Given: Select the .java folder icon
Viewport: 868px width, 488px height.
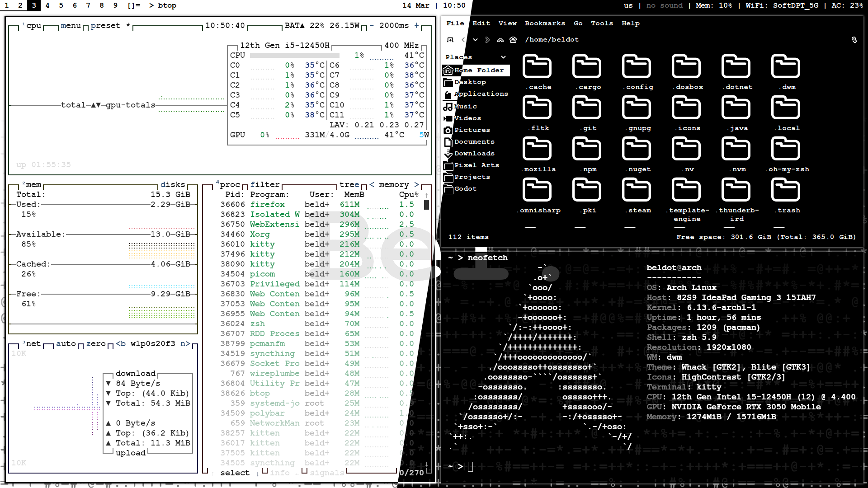Looking at the screenshot, I should (736, 108).
